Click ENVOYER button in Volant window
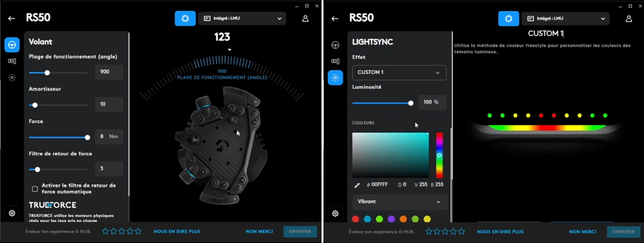Screen dimensions: 644x243 (x=300, y=231)
